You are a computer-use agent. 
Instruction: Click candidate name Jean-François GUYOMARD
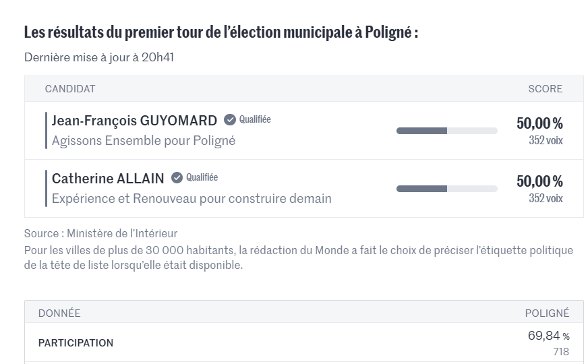tap(135, 121)
